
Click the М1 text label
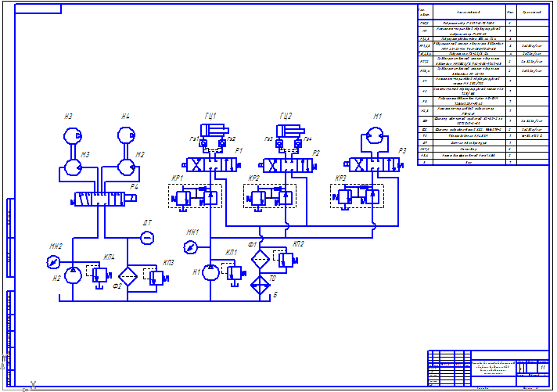377,117
